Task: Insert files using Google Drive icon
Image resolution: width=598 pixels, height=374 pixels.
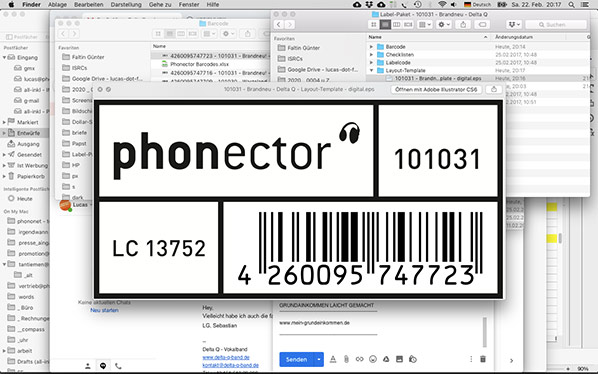Action: click(x=386, y=359)
